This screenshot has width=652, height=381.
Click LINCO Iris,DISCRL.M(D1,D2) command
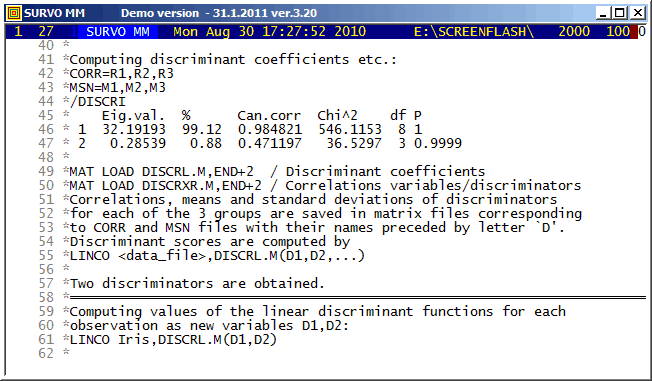[173, 340]
